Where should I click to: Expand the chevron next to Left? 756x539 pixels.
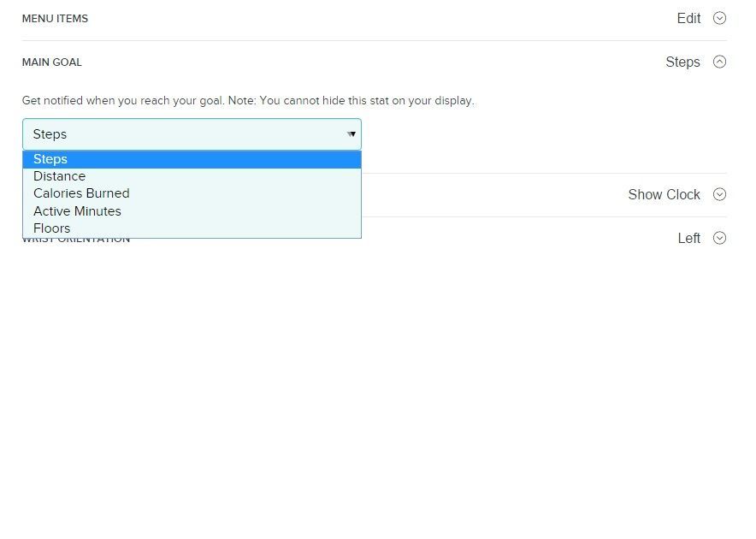point(719,238)
